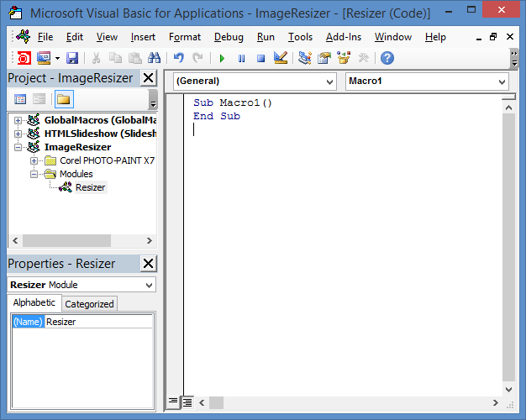Click the (Name) property cell
The image size is (526, 420).
(29, 322)
